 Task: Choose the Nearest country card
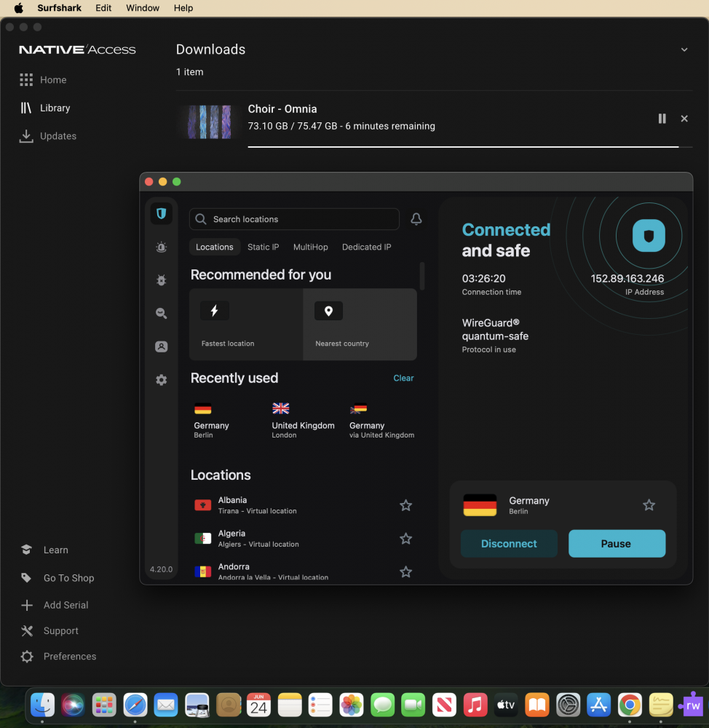pyautogui.click(x=360, y=325)
